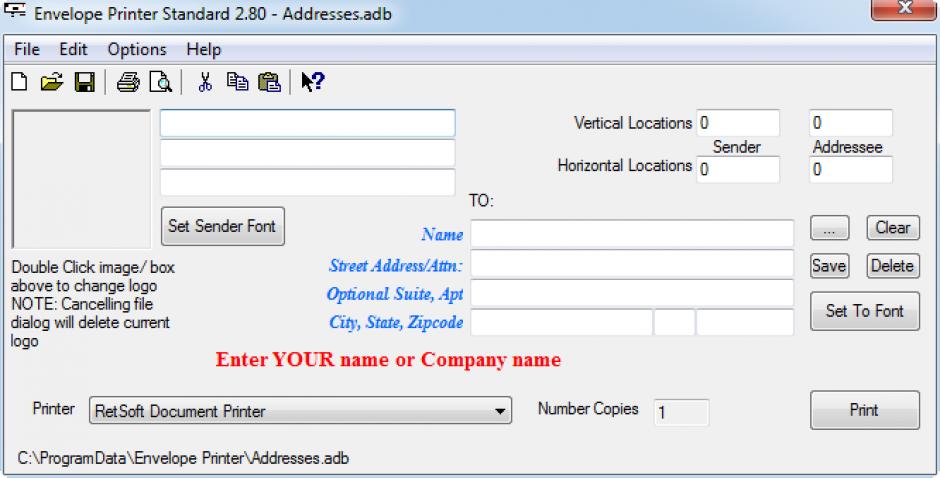Close the Envelope Printer window
Viewport: 940px width, 478px height.
[x=903, y=9]
